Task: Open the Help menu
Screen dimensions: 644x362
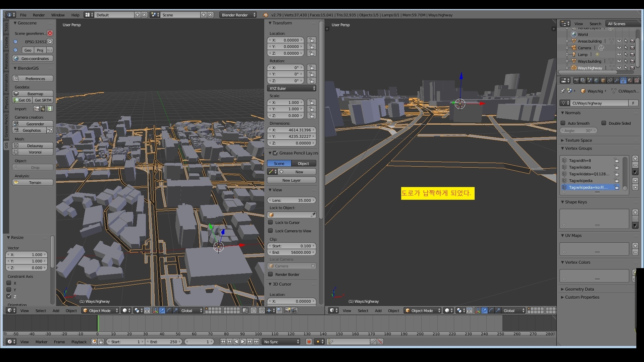Action: pos(75,15)
